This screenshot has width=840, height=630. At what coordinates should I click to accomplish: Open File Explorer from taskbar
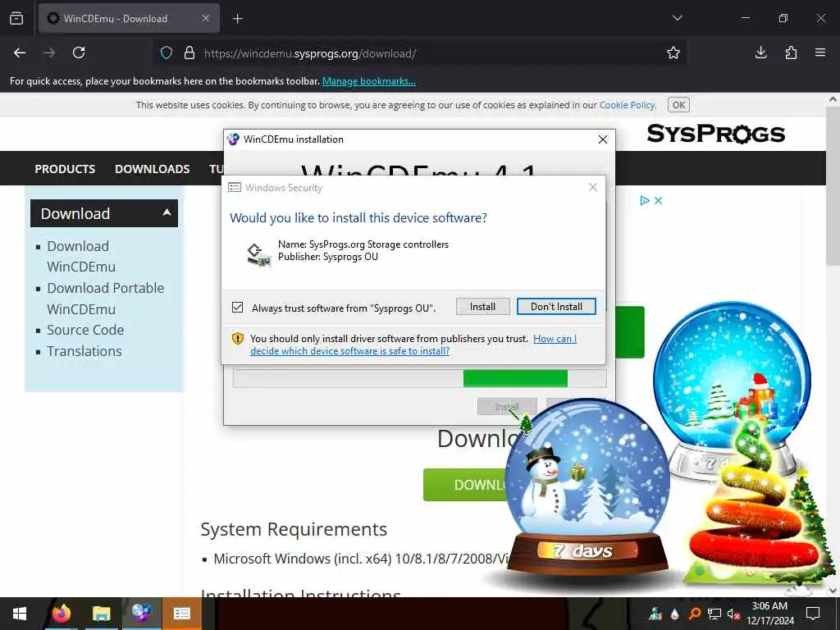coord(101,614)
